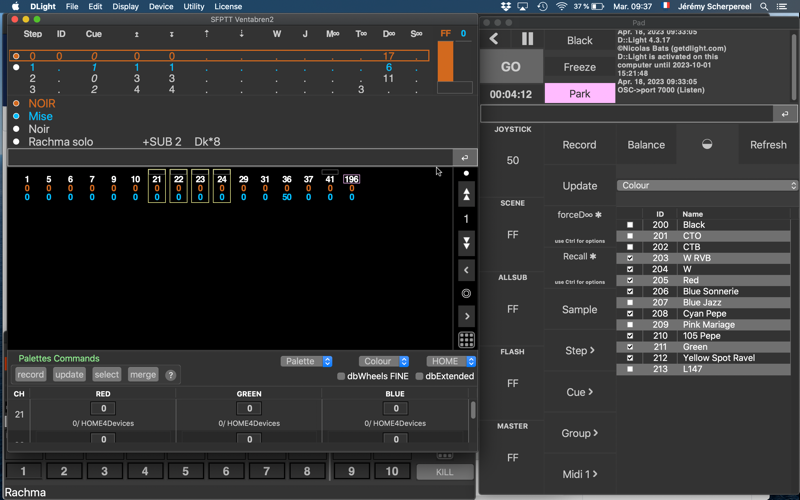The height and width of the screenshot is (500, 800).
Task: Click the half-circle icon beside Balance
Action: [x=707, y=145]
